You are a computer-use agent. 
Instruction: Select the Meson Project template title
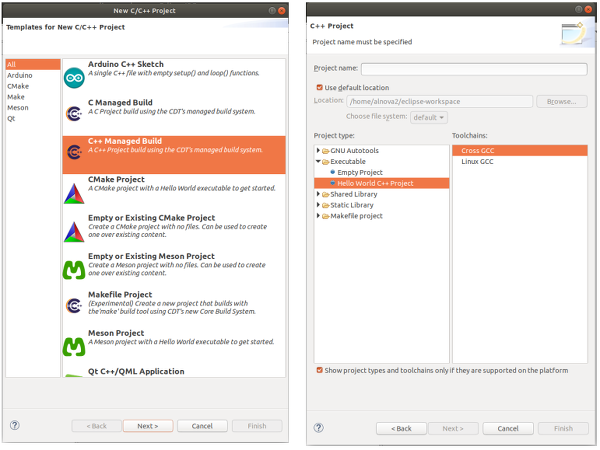click(116, 333)
